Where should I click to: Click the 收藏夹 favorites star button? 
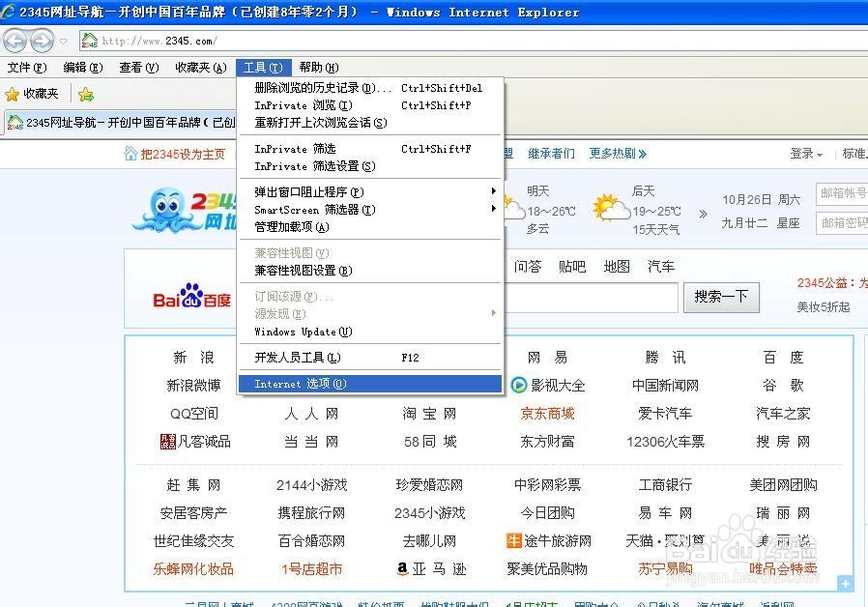(x=32, y=94)
